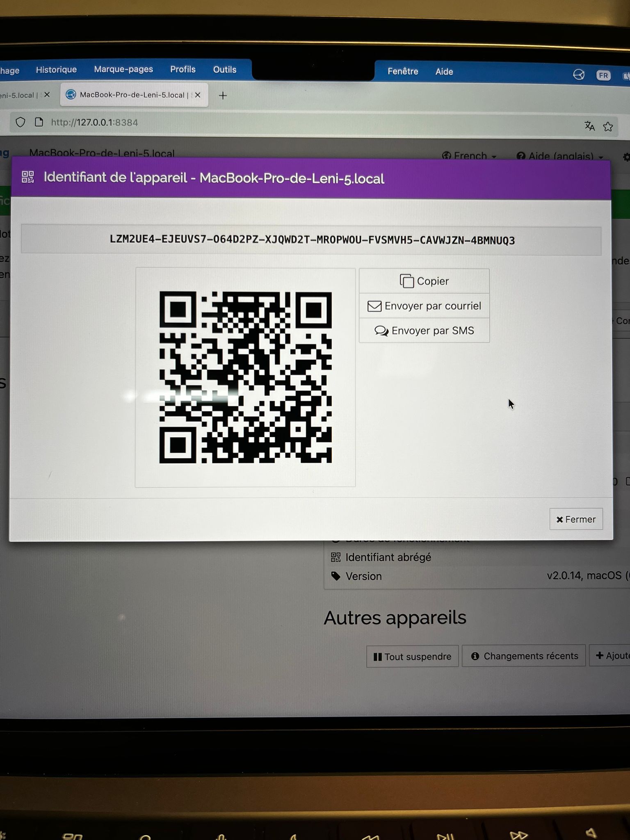Send device ID via Envoyer par courriel
The image size is (630, 840).
coord(424,306)
